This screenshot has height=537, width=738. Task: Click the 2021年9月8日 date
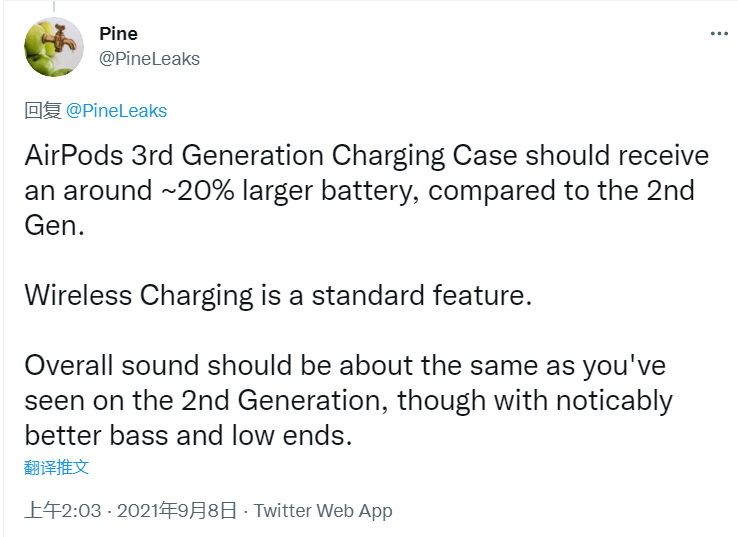coord(177,510)
